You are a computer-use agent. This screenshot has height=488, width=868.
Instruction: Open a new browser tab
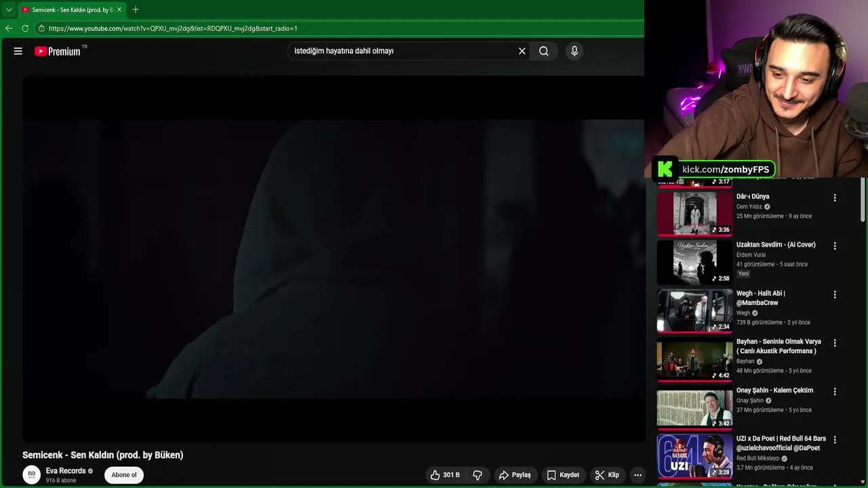[x=136, y=9]
